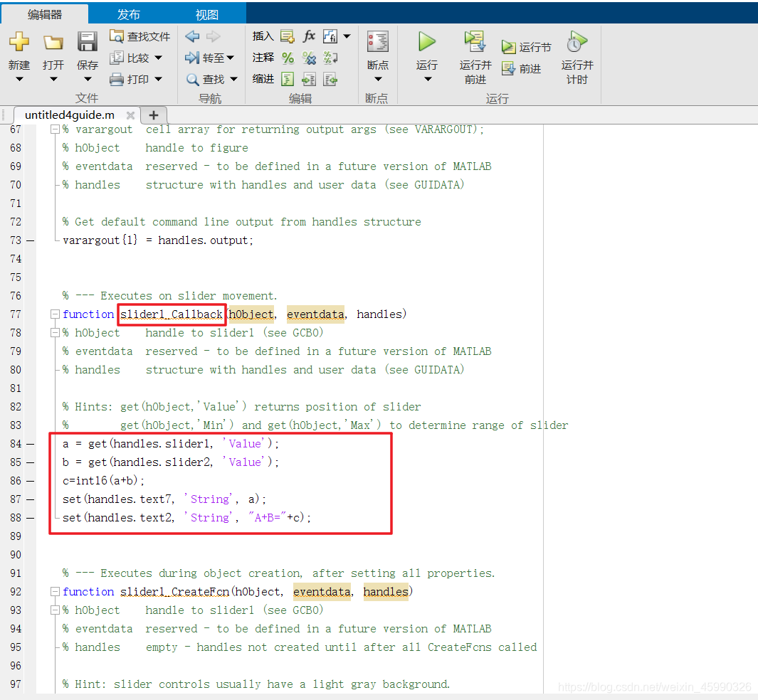Image resolution: width=758 pixels, height=700 pixels.
Task: Switch to the 发布 (Publish) tab
Action: pyautogui.click(x=129, y=14)
